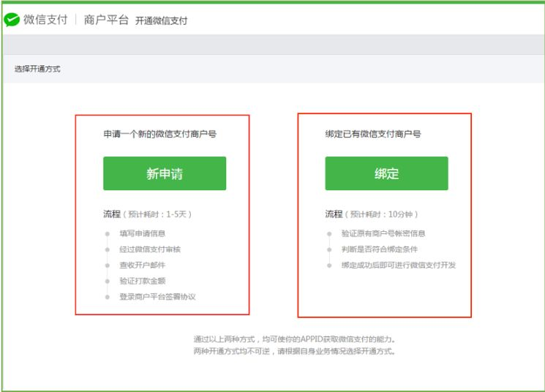This screenshot has height=392, width=545.
Task: Click the 验证原有商户号帐密信息 step text
Action: (383, 233)
